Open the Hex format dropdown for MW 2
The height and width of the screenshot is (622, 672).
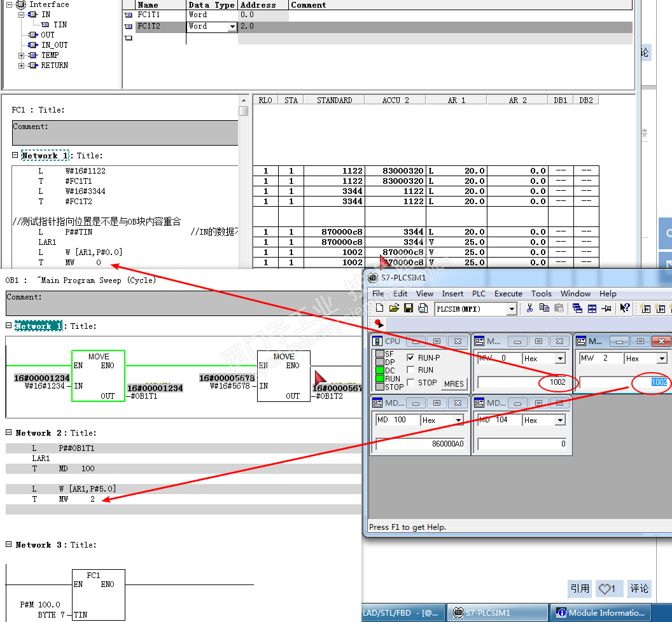[x=662, y=358]
